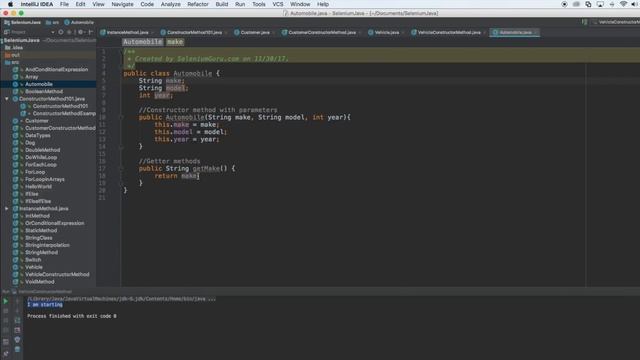
Task: Click the Vehicle class icon in project tree
Action: (15, 267)
